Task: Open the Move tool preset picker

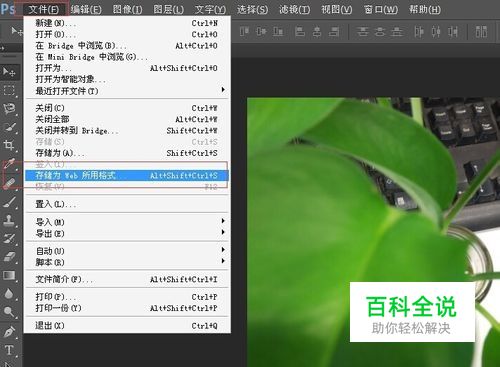Action: coord(16,31)
